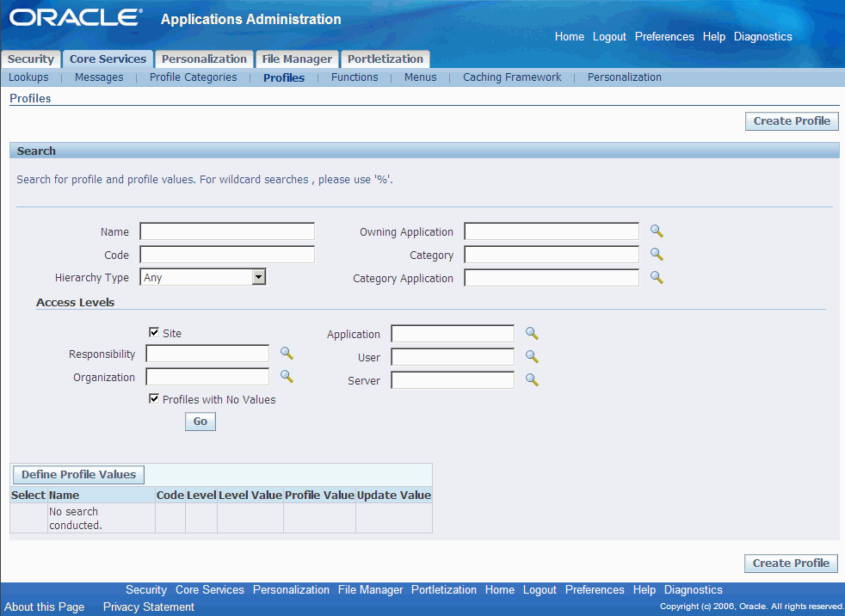Open Help from the header links
Image resolution: width=845 pixels, height=616 pixels.
(714, 37)
